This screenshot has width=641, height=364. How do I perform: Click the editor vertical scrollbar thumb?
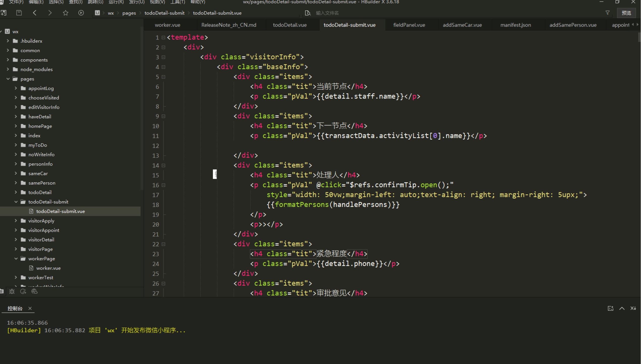pyautogui.click(x=639, y=37)
